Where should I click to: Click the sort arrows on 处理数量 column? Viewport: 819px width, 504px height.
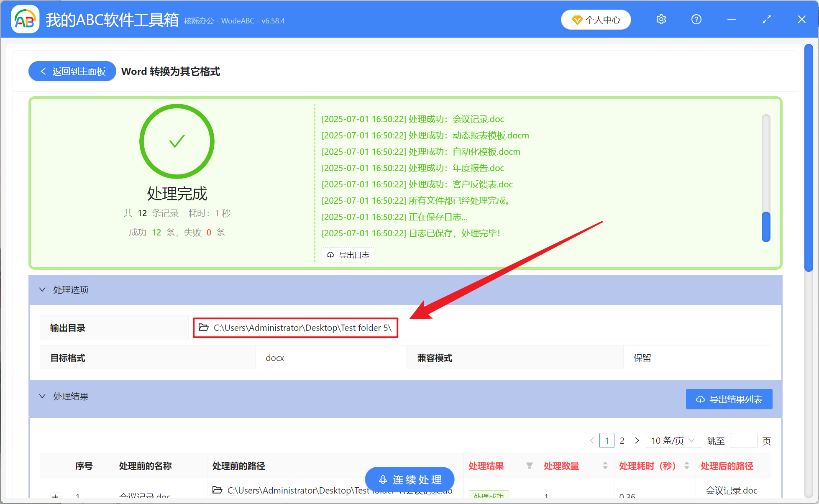(605, 466)
